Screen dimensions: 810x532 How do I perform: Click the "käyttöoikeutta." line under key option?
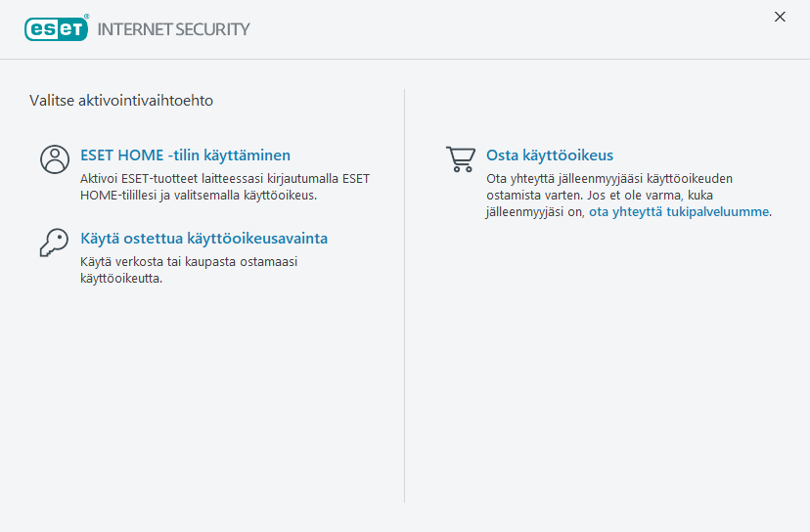[x=121, y=279]
